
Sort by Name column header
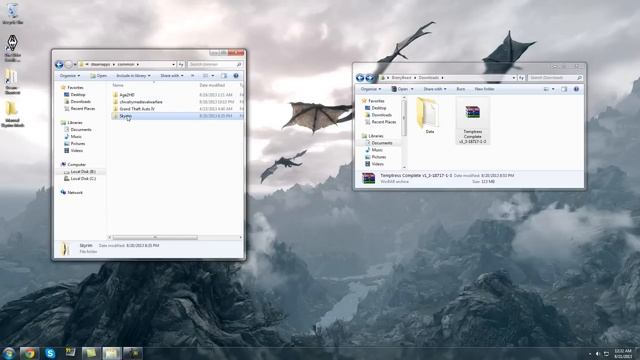pyautogui.click(x=118, y=85)
